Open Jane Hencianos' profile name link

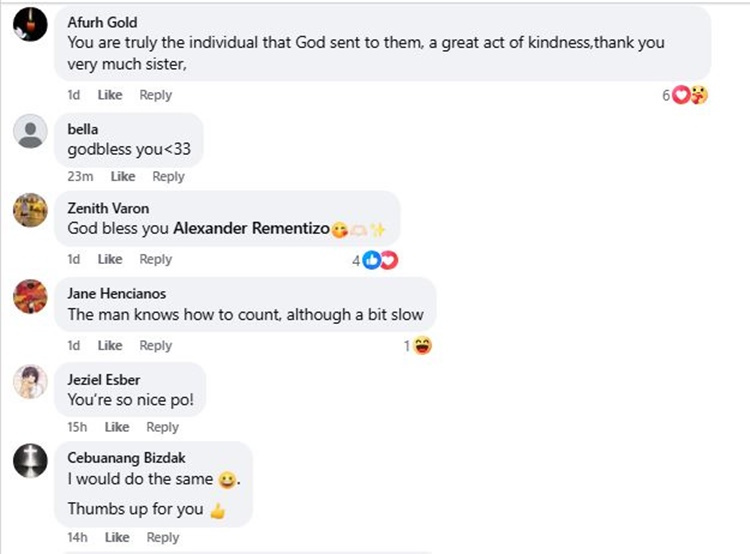tap(117, 293)
